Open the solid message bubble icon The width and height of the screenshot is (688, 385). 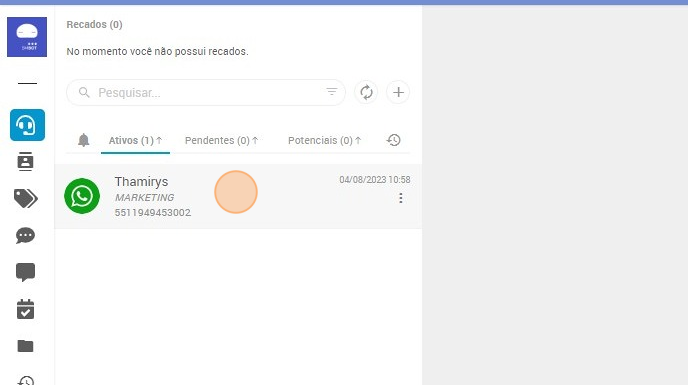(25, 272)
